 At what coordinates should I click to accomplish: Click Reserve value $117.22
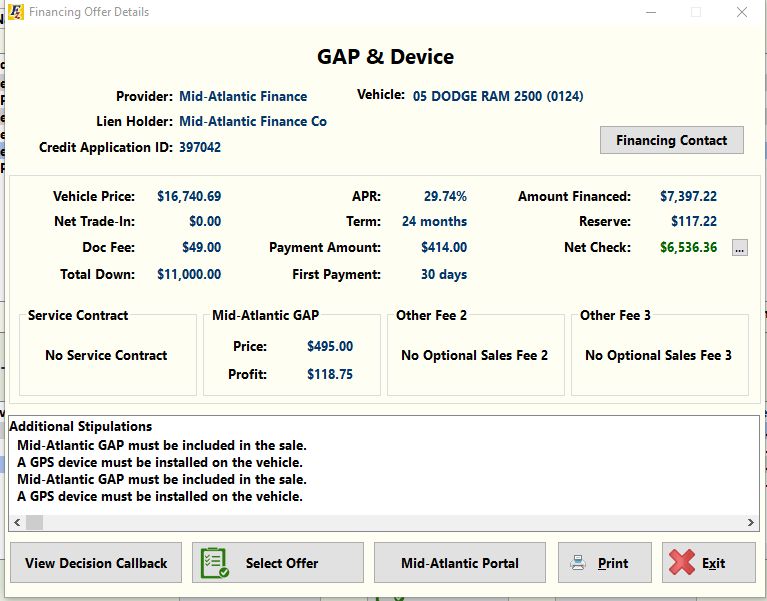[694, 222]
